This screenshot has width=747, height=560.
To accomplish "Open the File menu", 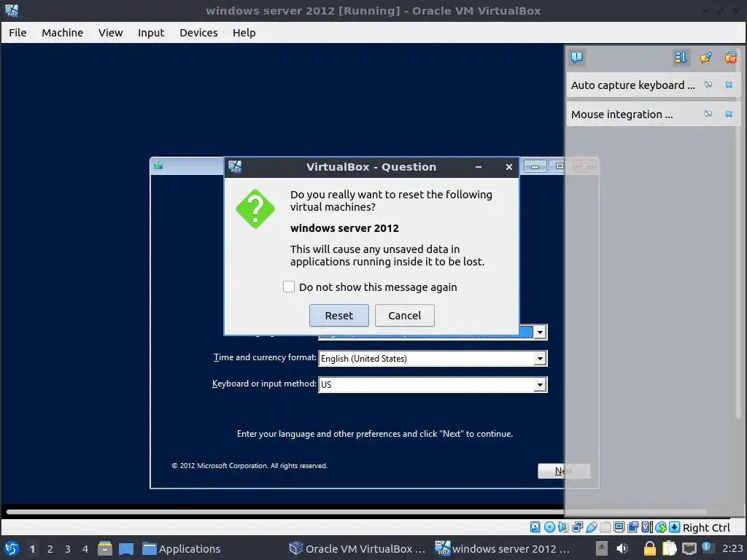I will click(18, 32).
